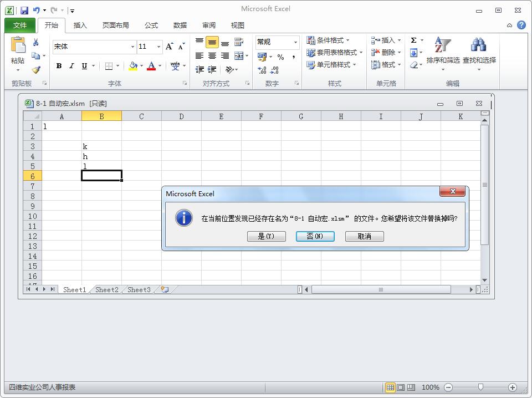This screenshot has width=532, height=398.
Task: Click the decrease decimal icon
Action: [274, 70]
